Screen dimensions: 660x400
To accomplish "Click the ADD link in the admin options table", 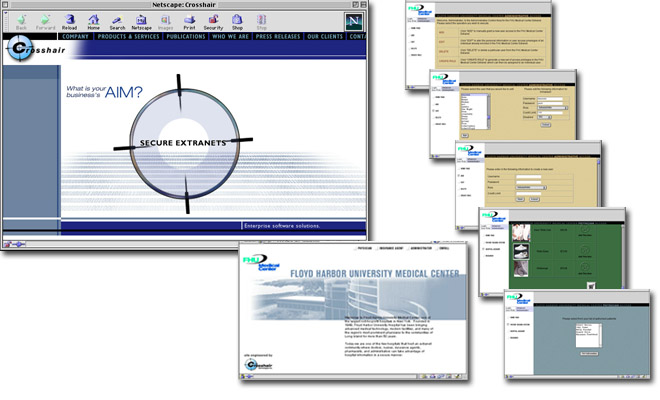I will [x=442, y=32].
